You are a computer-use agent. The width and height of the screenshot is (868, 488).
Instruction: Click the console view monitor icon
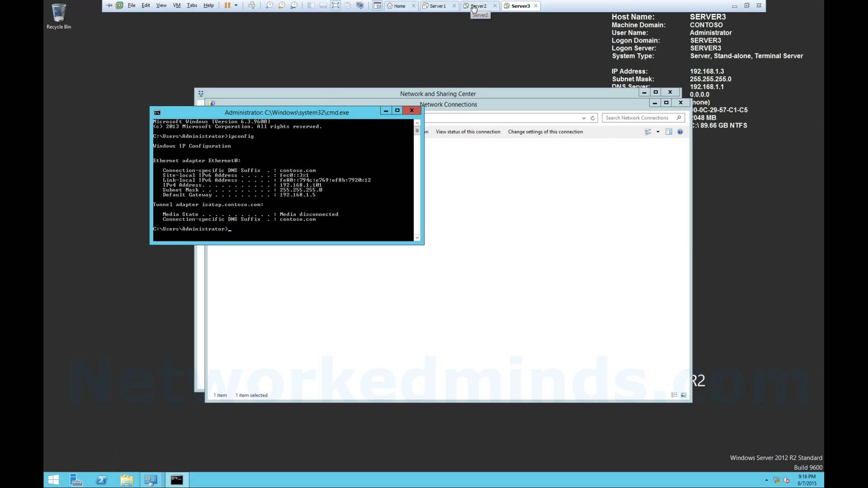coord(360,5)
